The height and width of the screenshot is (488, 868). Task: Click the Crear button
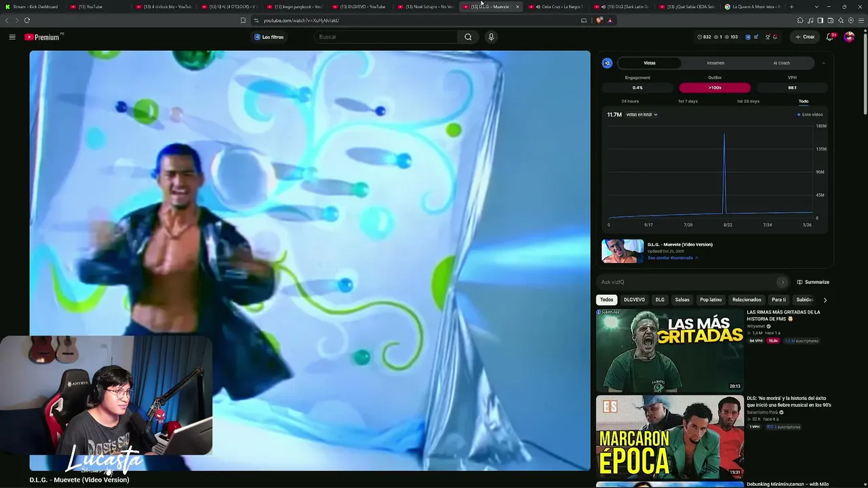click(805, 37)
